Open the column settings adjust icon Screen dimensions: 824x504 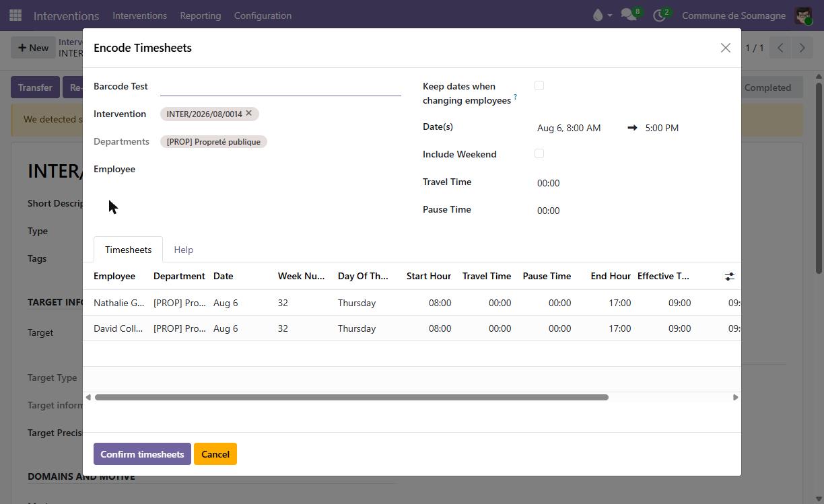(x=729, y=277)
